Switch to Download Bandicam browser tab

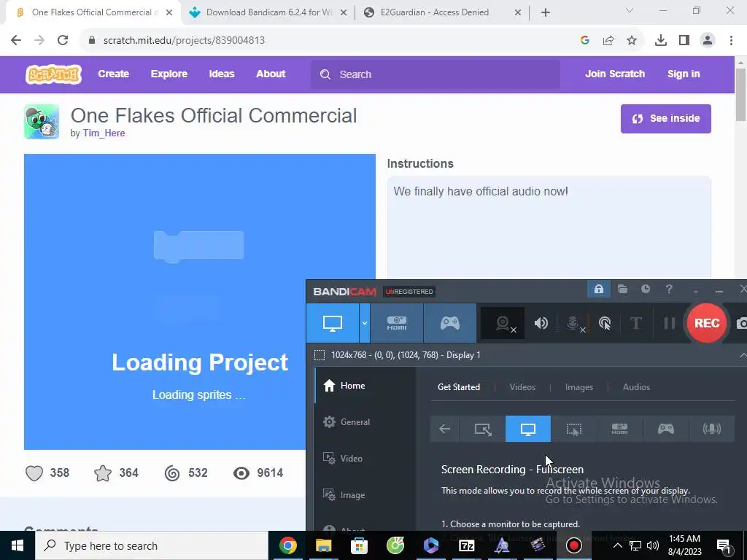pos(268,12)
